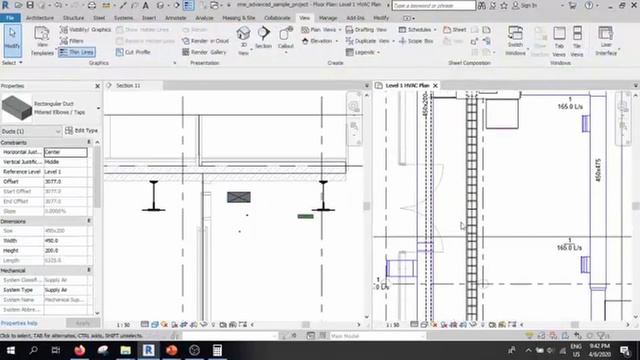Viewport: 640px width, 360px height.
Task: Click the Text tool in quick access toolbar
Action: 146,5
